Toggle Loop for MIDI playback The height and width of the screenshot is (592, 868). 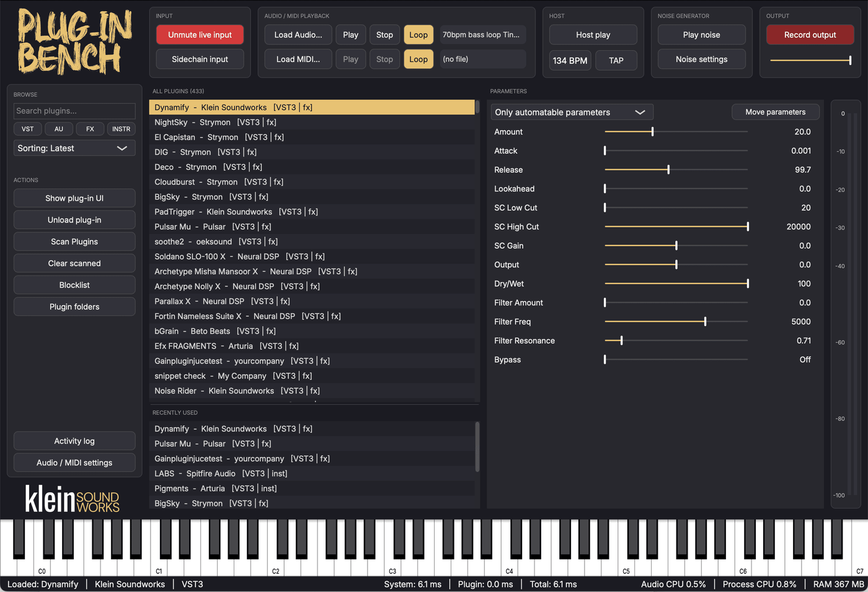pyautogui.click(x=418, y=59)
